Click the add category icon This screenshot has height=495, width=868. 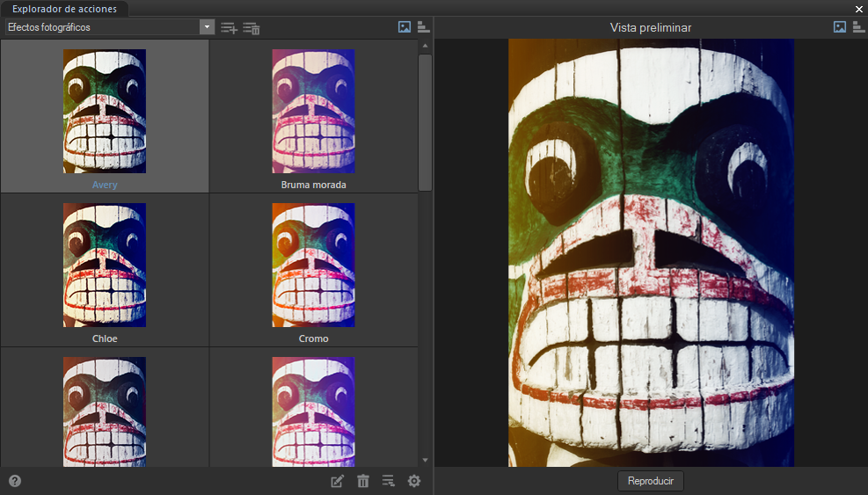[229, 27]
